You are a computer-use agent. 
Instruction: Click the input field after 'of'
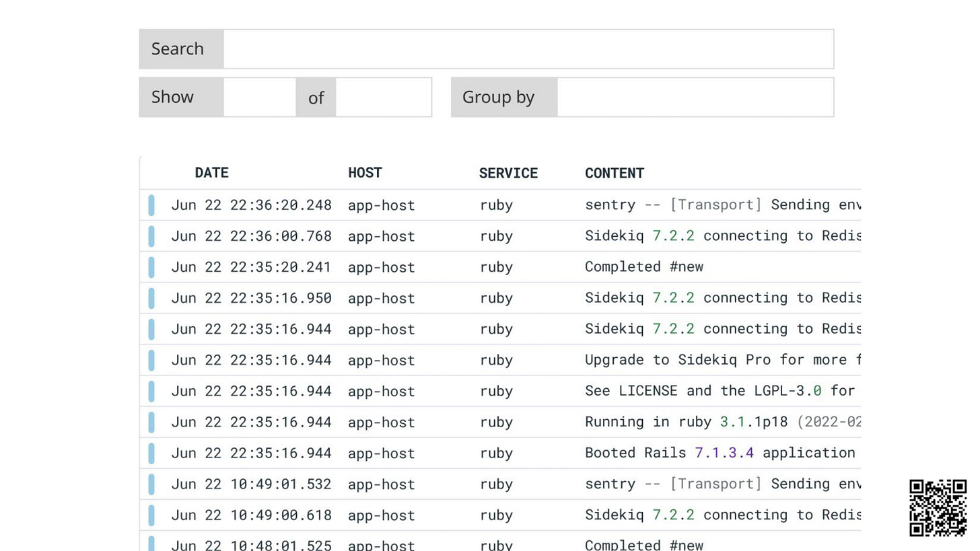pyautogui.click(x=384, y=98)
